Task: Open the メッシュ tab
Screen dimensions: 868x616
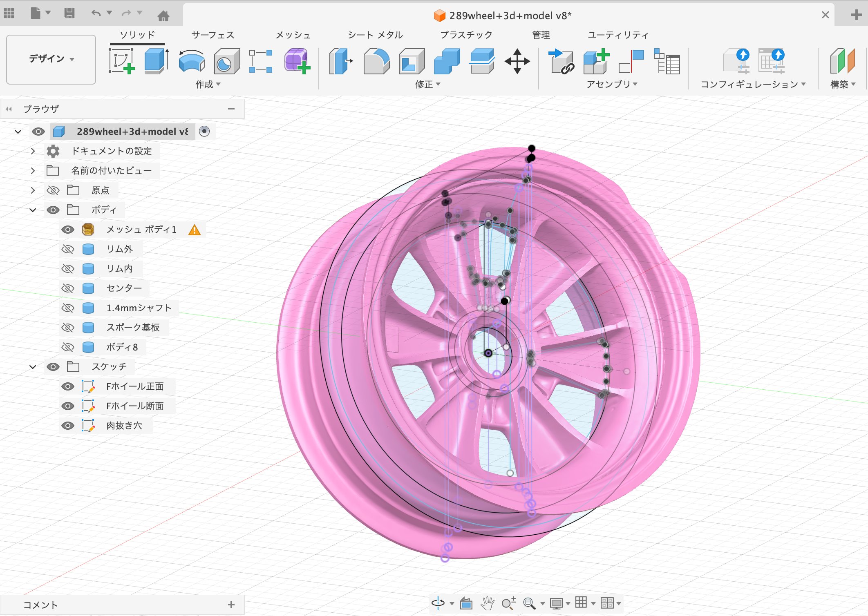Action: (x=293, y=35)
